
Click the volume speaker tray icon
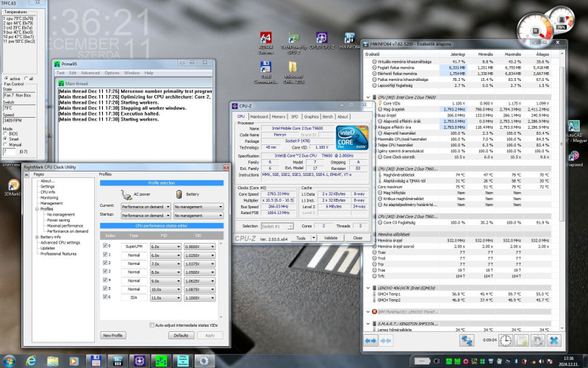(x=541, y=361)
